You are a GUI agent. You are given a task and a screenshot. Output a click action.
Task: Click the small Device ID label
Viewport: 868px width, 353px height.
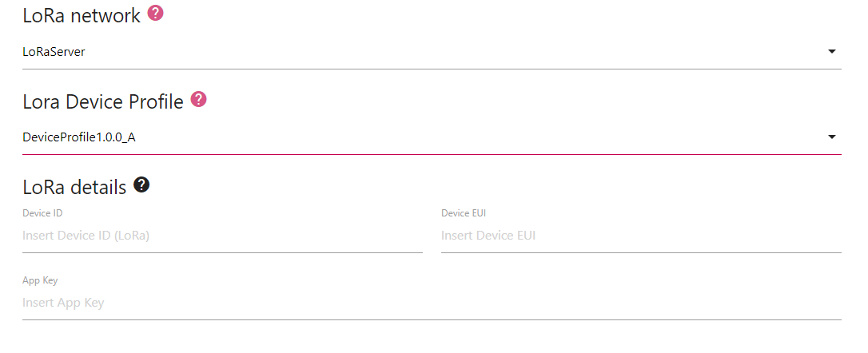(42, 213)
